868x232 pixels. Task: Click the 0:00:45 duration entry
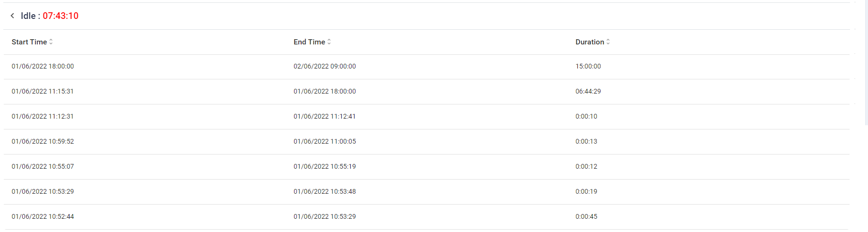tap(586, 217)
